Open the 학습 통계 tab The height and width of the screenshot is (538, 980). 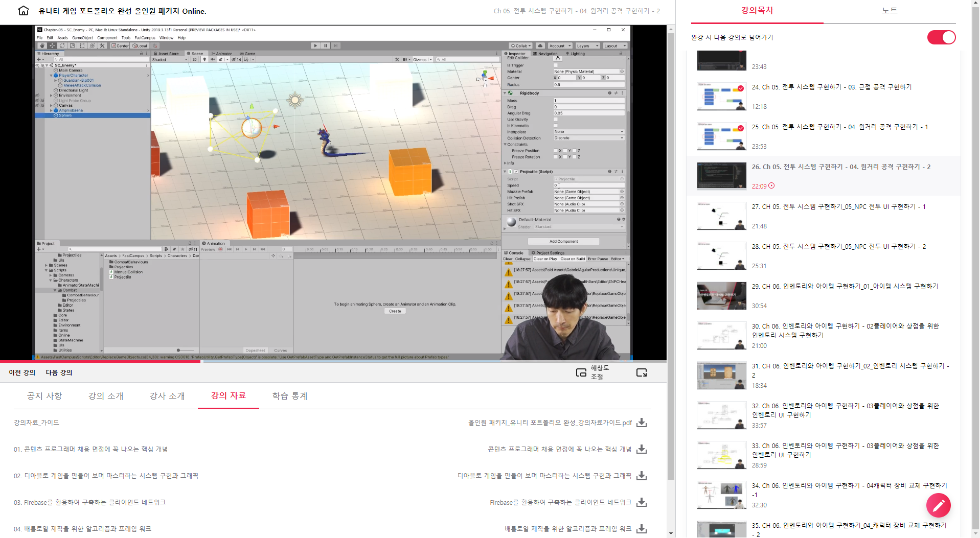point(290,396)
